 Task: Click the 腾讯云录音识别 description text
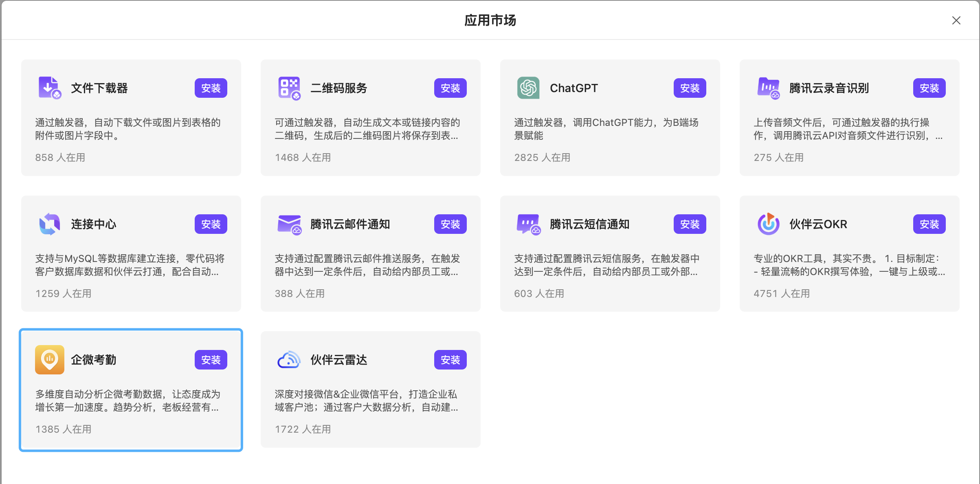(x=848, y=129)
